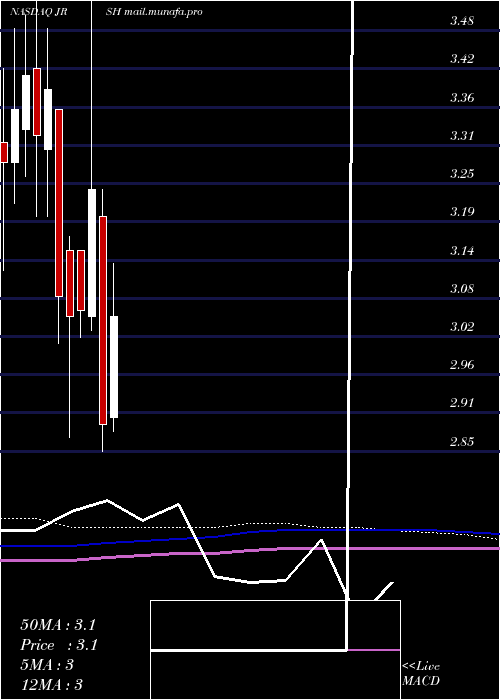Click the 3.08 price axis label
This screenshot has width=500, height=700.
pyautogui.click(x=462, y=288)
